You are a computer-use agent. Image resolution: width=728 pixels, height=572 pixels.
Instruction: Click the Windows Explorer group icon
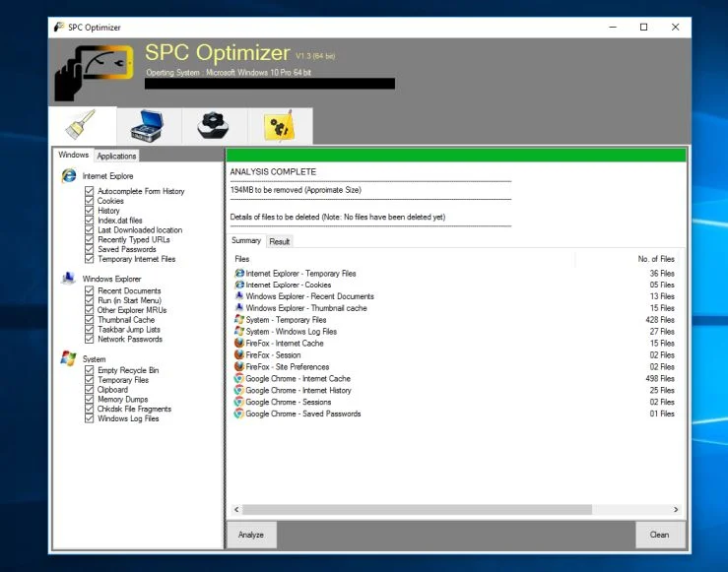tap(69, 279)
